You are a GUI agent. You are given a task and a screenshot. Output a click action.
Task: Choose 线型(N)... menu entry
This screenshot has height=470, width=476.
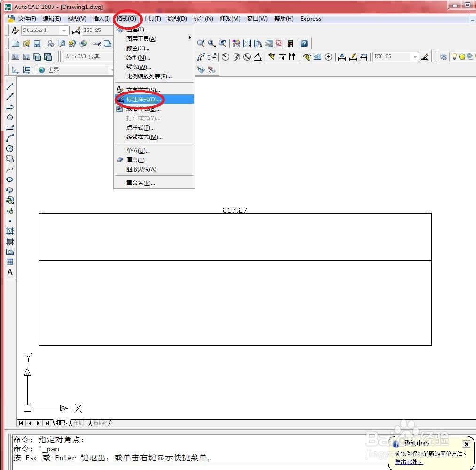tap(155, 58)
